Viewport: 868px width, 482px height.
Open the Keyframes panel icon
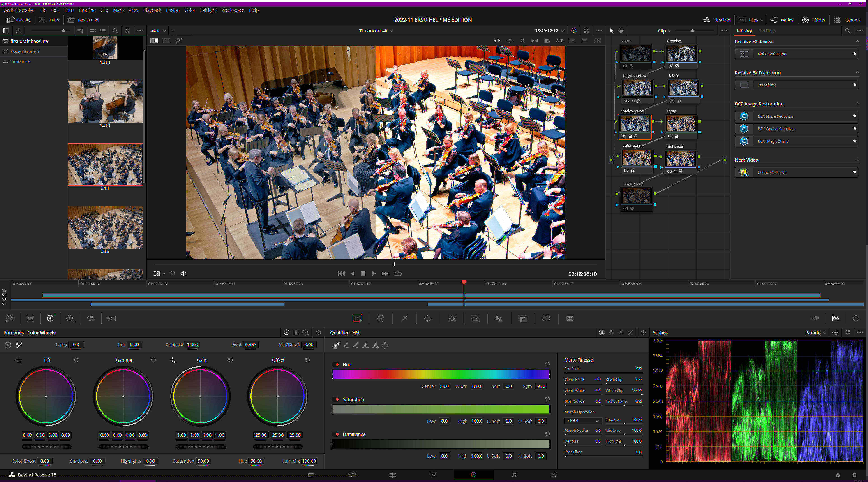click(815, 319)
